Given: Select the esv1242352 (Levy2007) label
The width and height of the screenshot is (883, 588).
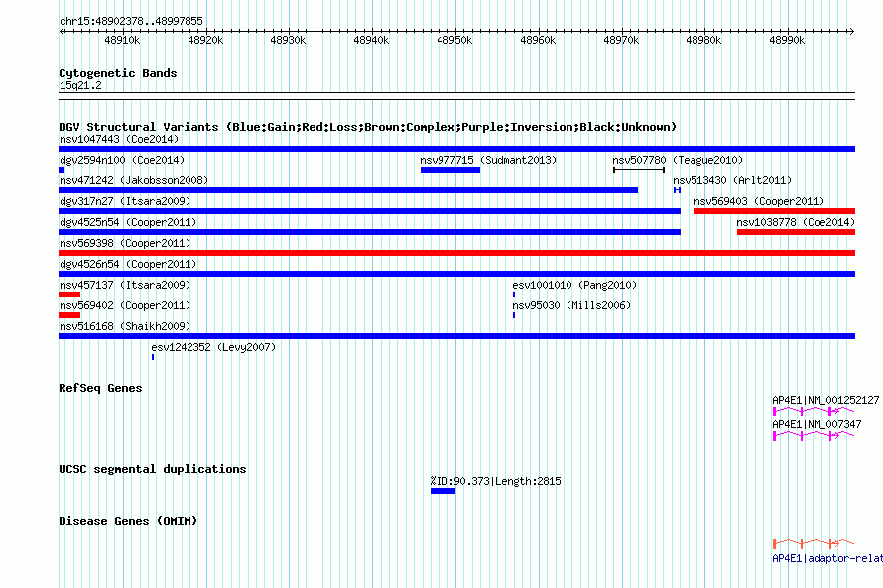Looking at the screenshot, I should [x=213, y=347].
